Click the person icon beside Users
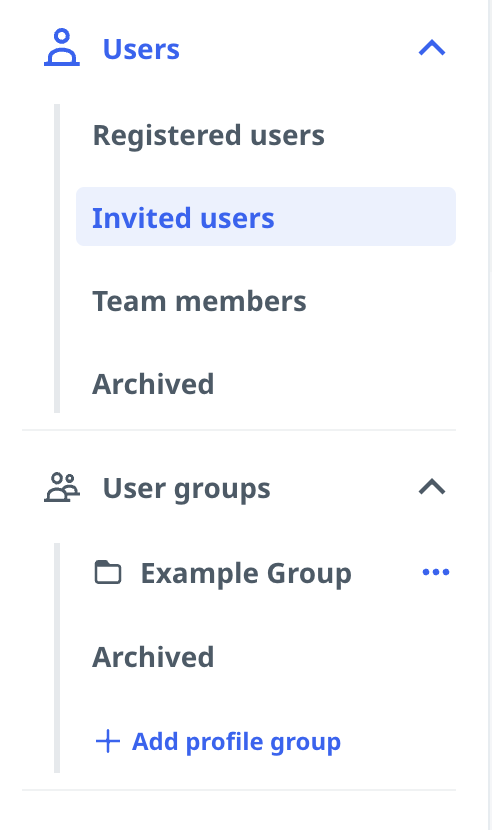Screen dimensions: 492x830 pos(62,48)
